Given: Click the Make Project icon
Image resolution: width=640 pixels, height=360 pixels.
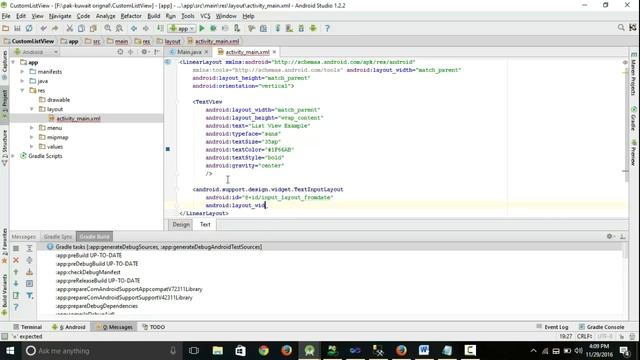Looking at the screenshot, I should tap(160, 28).
